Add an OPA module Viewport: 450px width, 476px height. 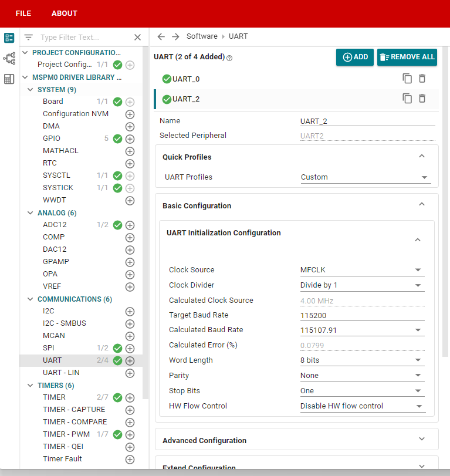pos(130,275)
